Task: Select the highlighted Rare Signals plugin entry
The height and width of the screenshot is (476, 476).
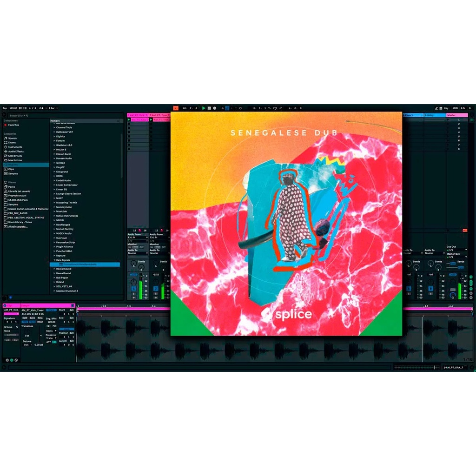Action: (x=85, y=264)
